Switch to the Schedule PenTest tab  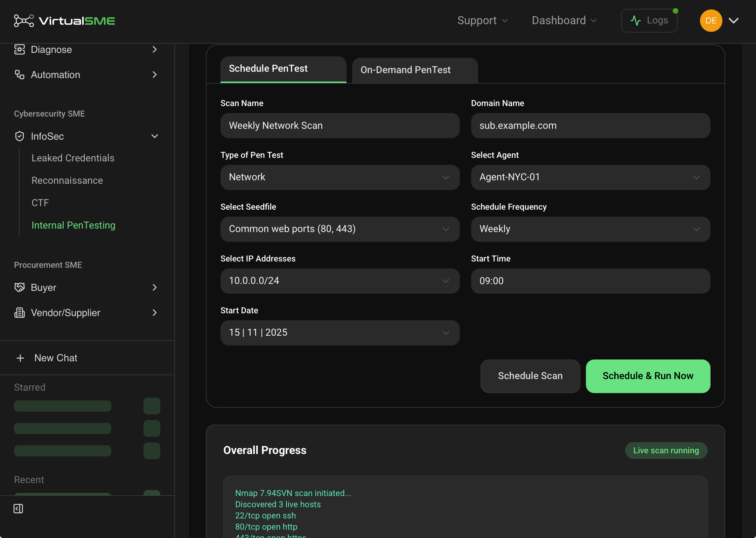tap(283, 69)
